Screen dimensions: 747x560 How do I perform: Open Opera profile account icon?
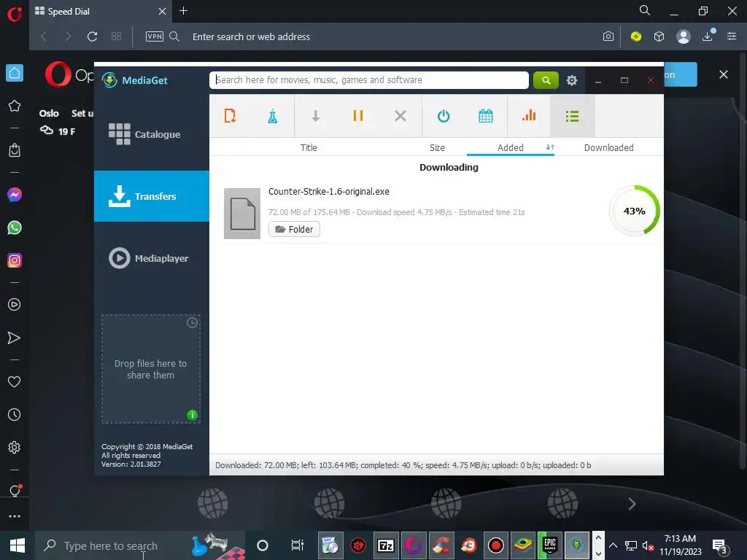click(683, 36)
